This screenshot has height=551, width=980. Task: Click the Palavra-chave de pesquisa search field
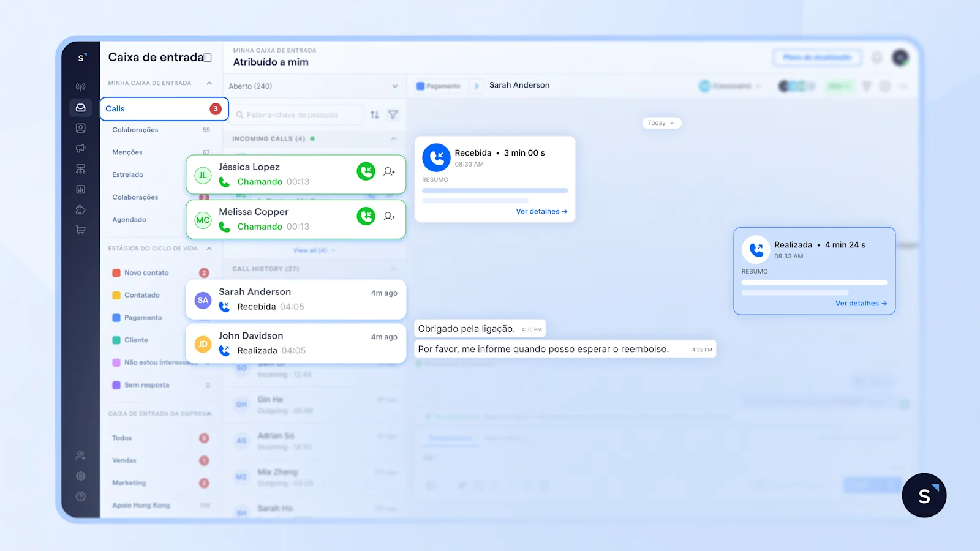(x=298, y=114)
